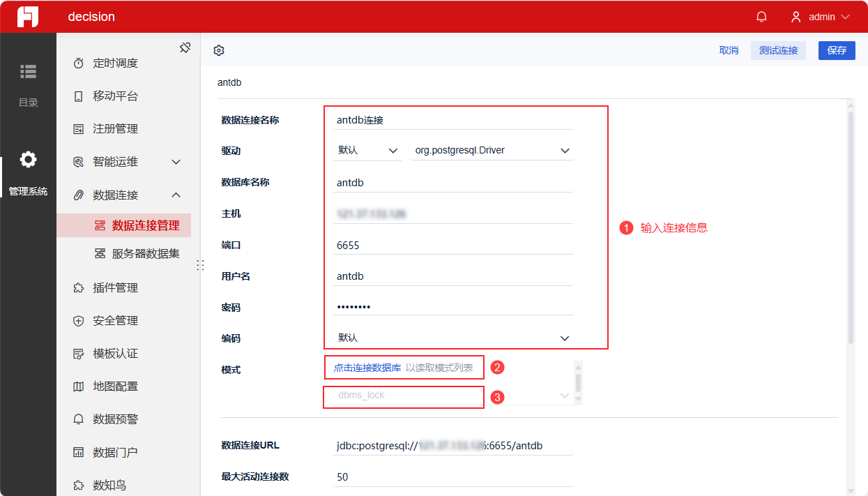Click the 插件管理 puzzle icon

coord(79,288)
